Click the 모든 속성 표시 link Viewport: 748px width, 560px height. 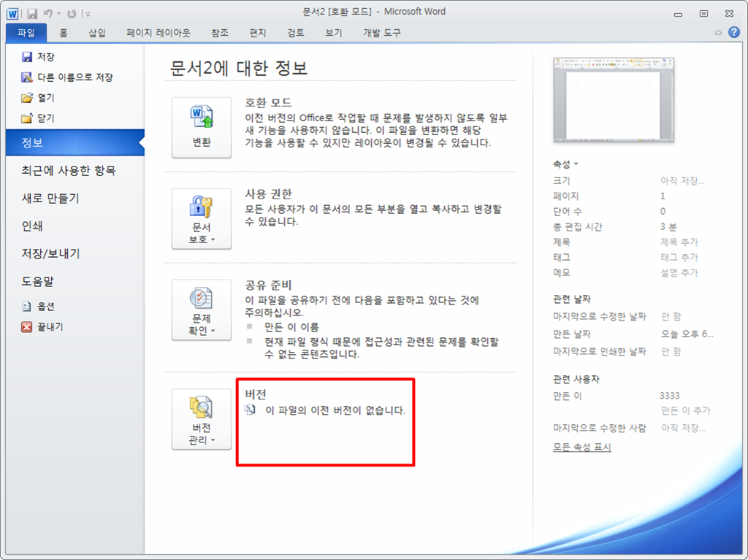pyautogui.click(x=581, y=447)
